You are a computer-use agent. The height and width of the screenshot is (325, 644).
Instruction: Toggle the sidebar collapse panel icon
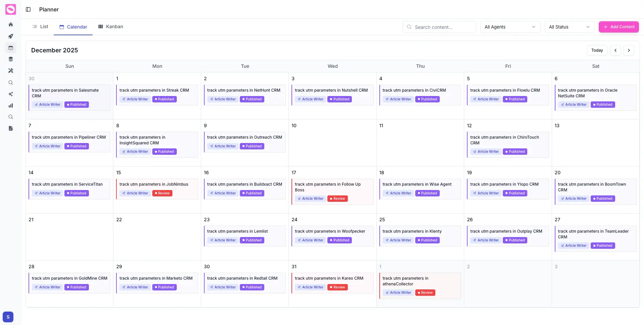tap(28, 9)
